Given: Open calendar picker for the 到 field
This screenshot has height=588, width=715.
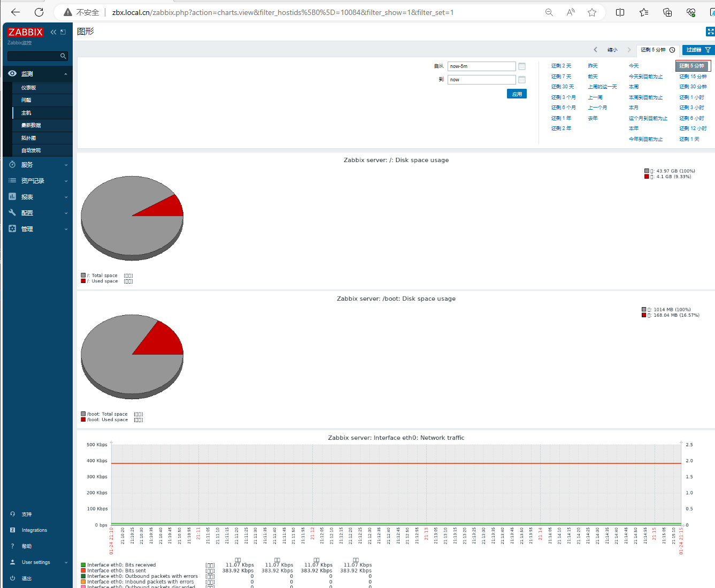Looking at the screenshot, I should click(x=522, y=80).
